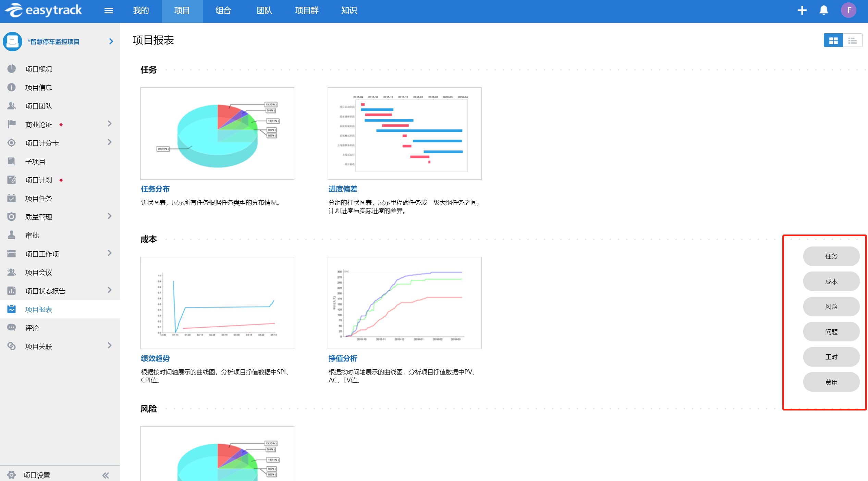The width and height of the screenshot is (868, 481).
Task: Open the 团队 top navigation tab
Action: pos(264,11)
